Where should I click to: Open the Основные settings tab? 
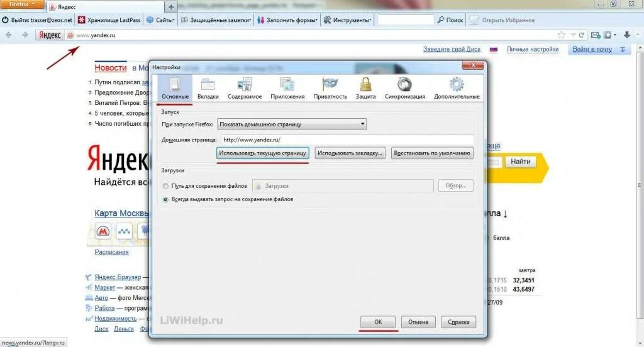[x=175, y=88]
